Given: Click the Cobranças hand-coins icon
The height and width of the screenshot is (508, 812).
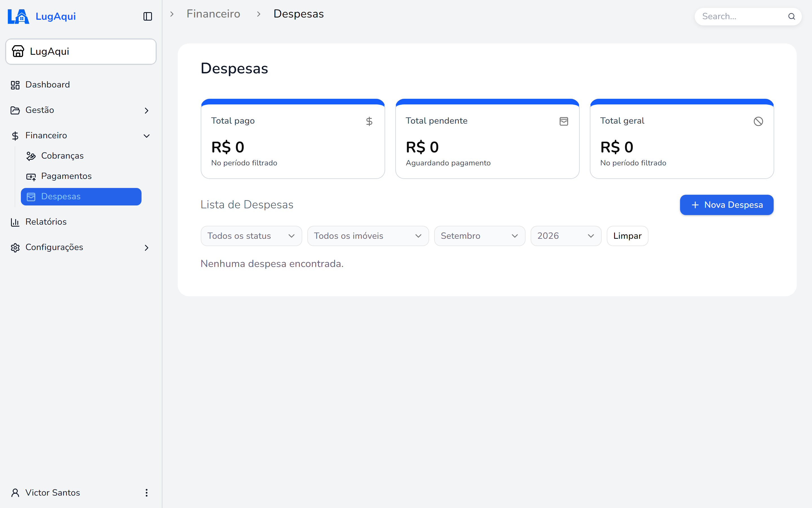Looking at the screenshot, I should click(31, 156).
